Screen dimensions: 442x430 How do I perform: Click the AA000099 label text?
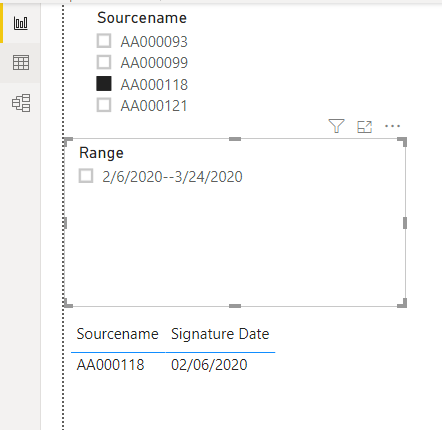tap(154, 63)
